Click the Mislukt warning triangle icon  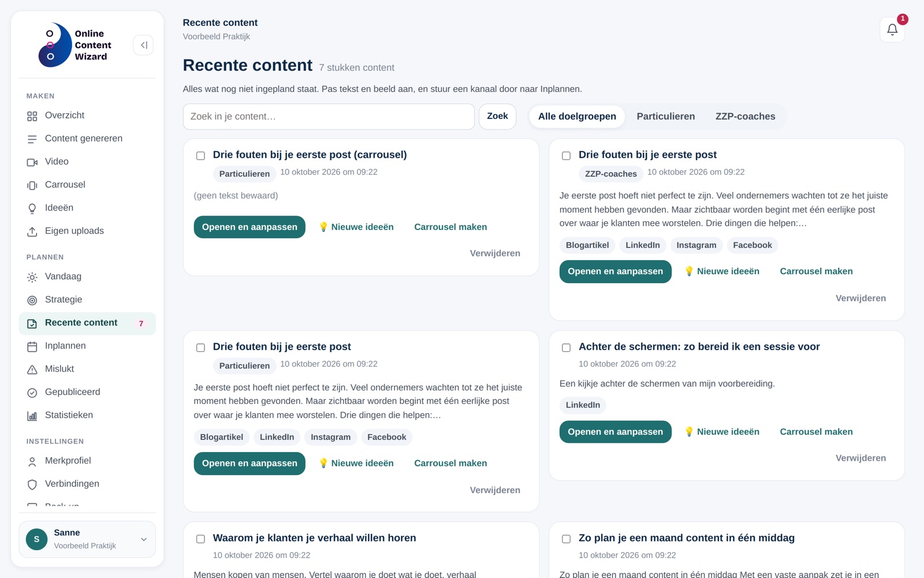(32, 370)
